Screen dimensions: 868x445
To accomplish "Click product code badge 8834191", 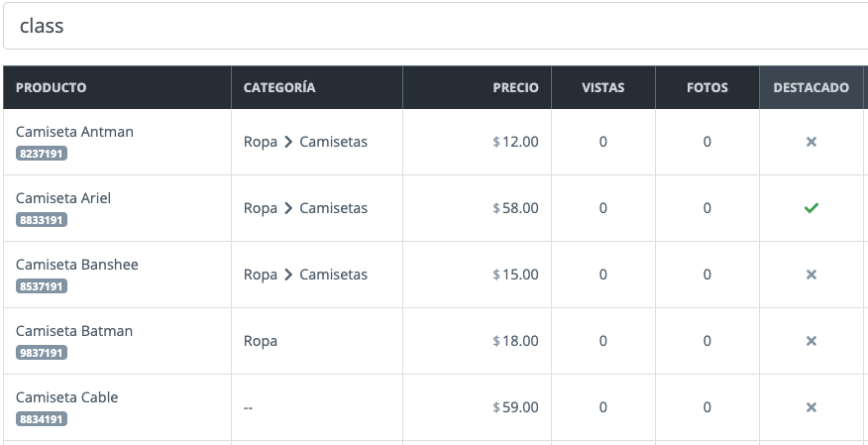I will click(42, 419).
